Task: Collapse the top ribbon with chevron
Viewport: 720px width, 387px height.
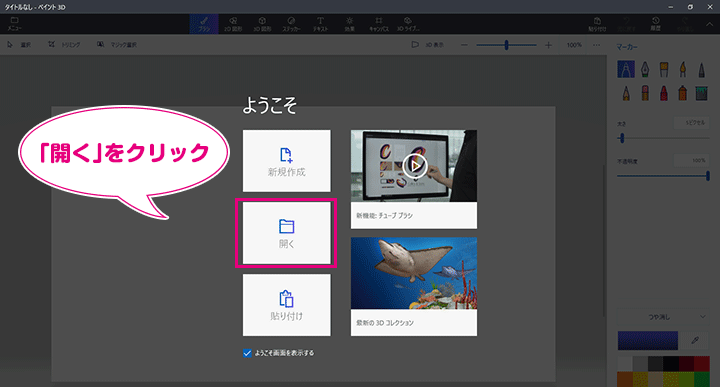Action: [709, 24]
